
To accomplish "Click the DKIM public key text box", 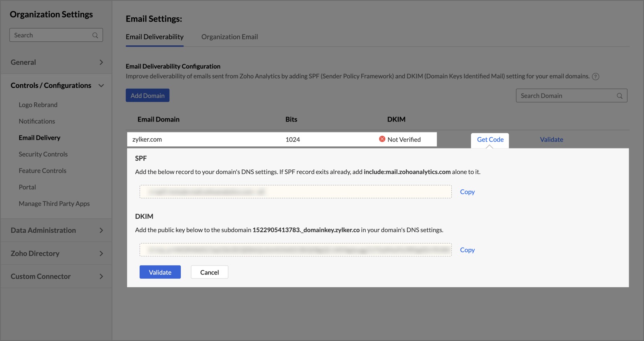I will pos(296,250).
